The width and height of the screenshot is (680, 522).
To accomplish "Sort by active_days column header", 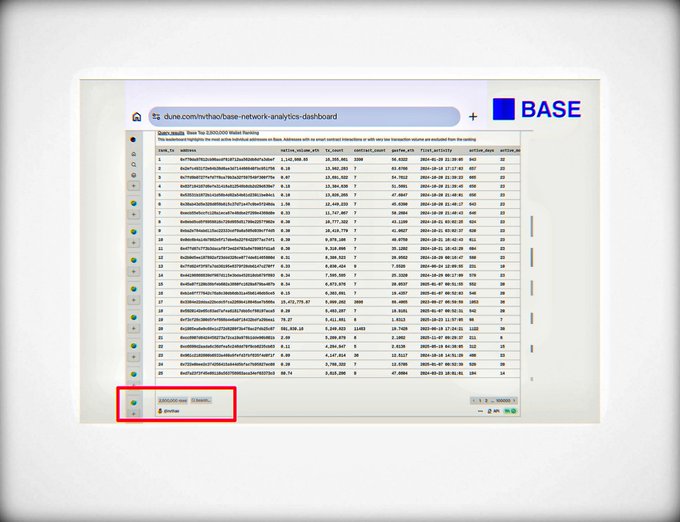I will click(481, 150).
